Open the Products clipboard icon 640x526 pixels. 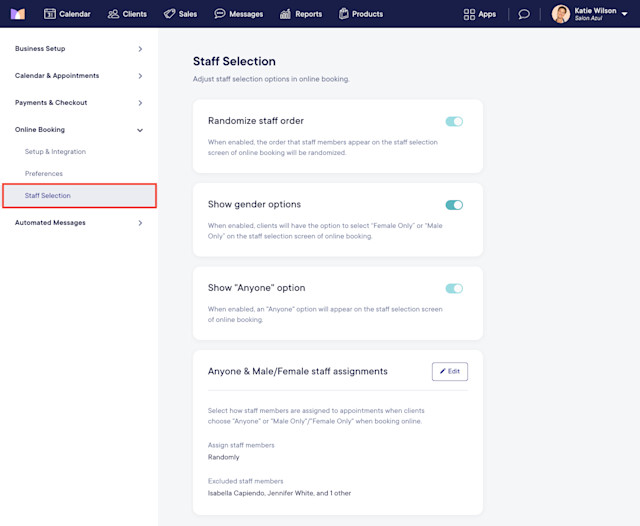point(344,14)
